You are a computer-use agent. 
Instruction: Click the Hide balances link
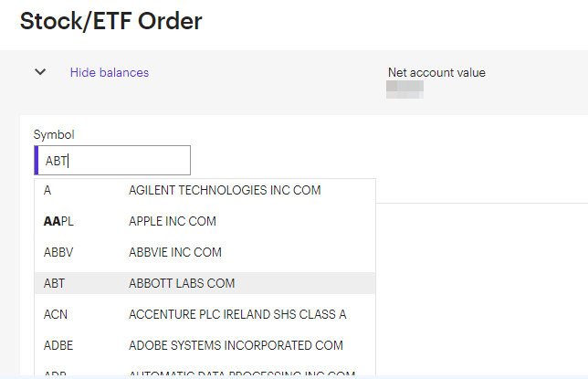109,72
